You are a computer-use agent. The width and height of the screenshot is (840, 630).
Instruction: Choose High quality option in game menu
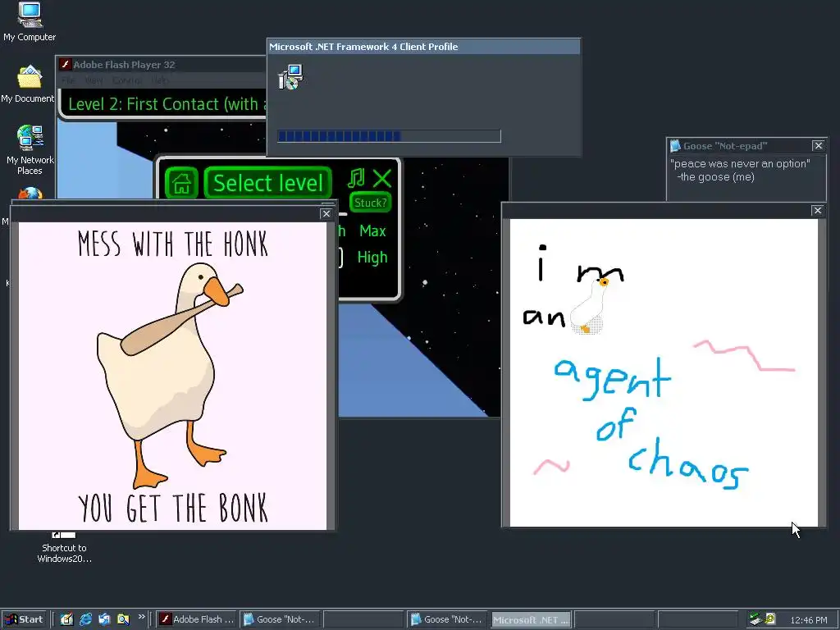(372, 257)
